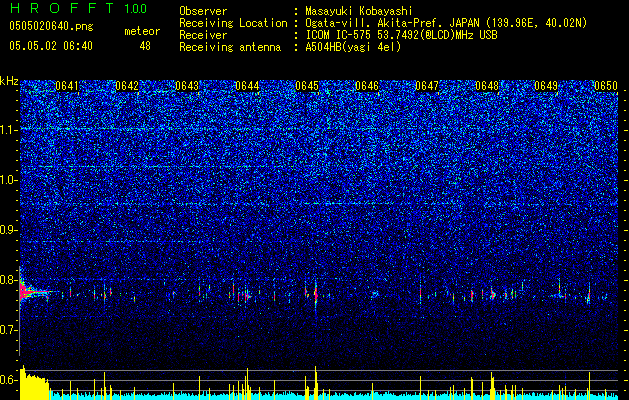Image resolution: width=629 pixels, height=400 pixels.
Task: Click the 0641 time marker
Action: click(67, 86)
